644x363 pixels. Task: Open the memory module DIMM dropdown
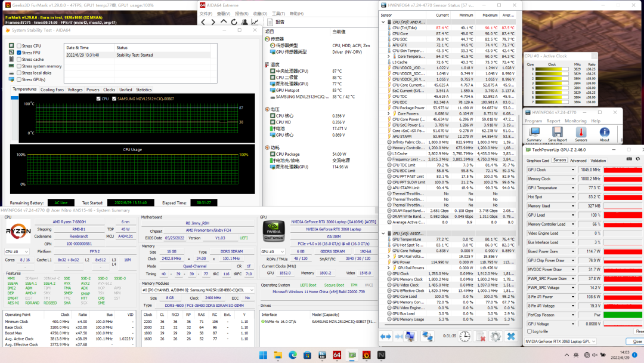point(197,290)
